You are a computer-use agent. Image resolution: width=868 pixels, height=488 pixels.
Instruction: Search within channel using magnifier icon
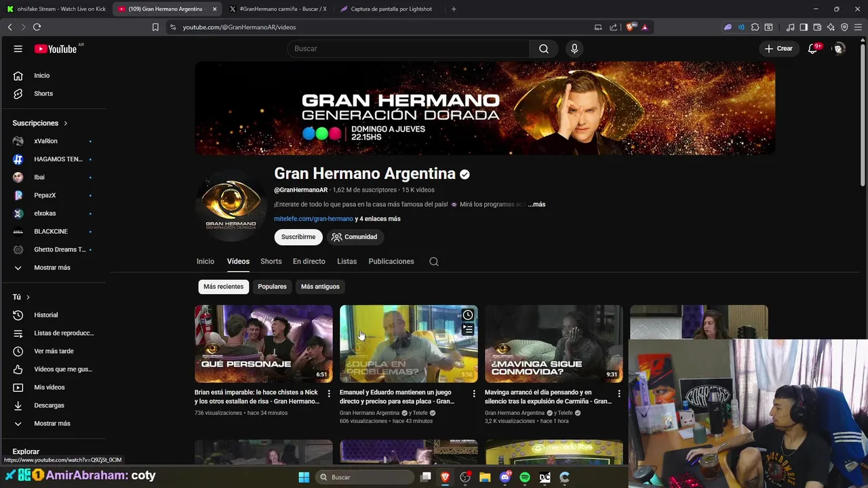(434, 262)
